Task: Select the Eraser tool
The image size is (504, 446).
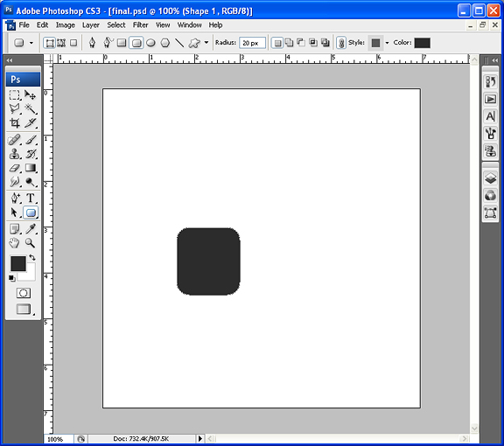Action: [x=15, y=168]
